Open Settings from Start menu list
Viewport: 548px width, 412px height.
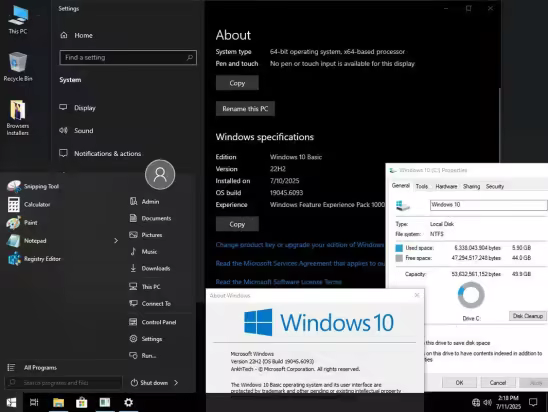pos(146,339)
